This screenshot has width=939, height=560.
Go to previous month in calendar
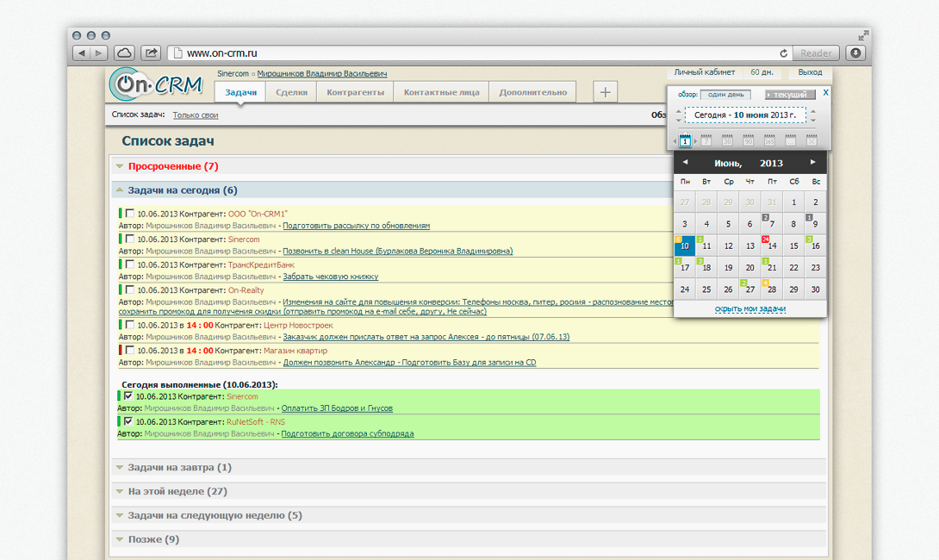click(x=685, y=162)
